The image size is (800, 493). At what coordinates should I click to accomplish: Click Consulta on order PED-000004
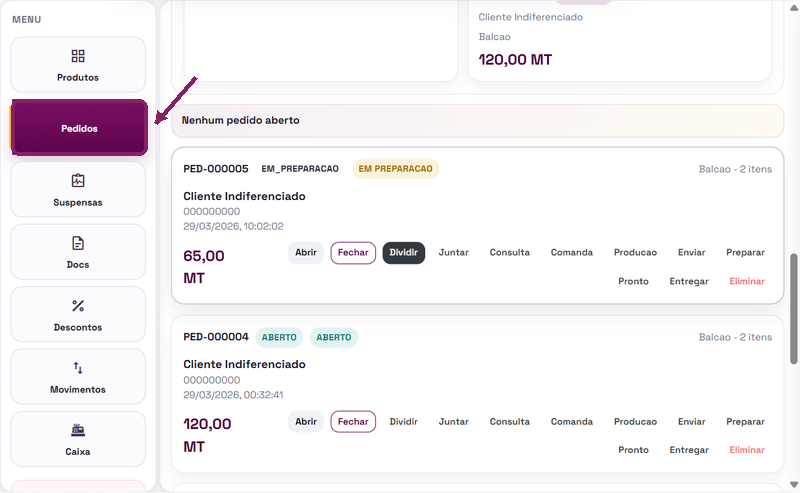point(510,422)
